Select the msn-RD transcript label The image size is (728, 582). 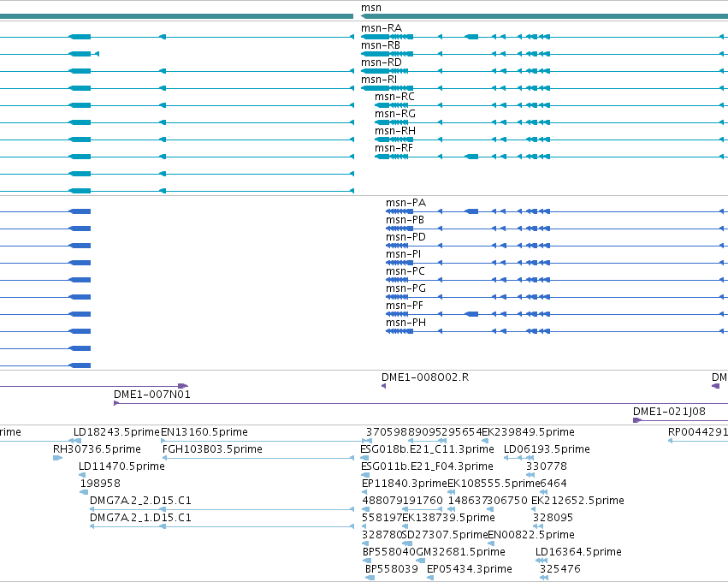coord(382,62)
